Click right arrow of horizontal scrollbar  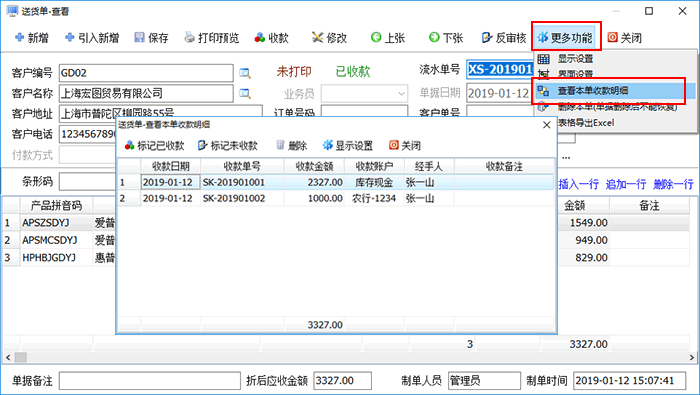coord(692,358)
